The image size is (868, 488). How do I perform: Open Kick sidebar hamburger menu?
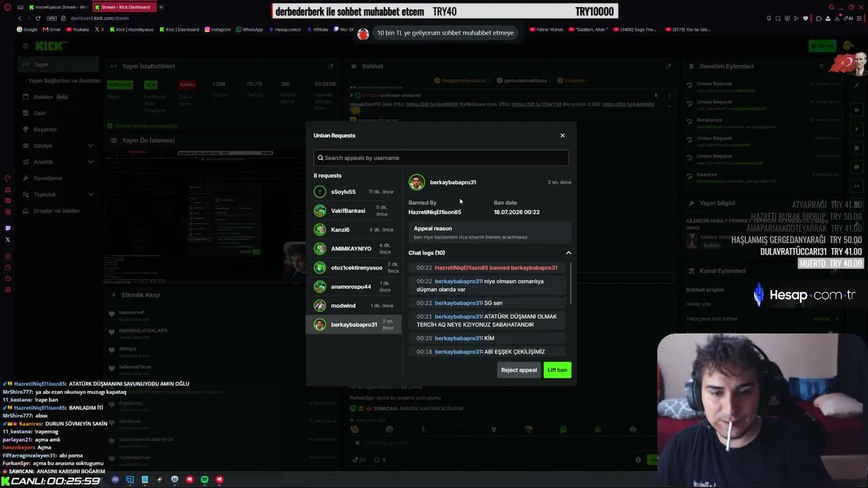(25, 46)
